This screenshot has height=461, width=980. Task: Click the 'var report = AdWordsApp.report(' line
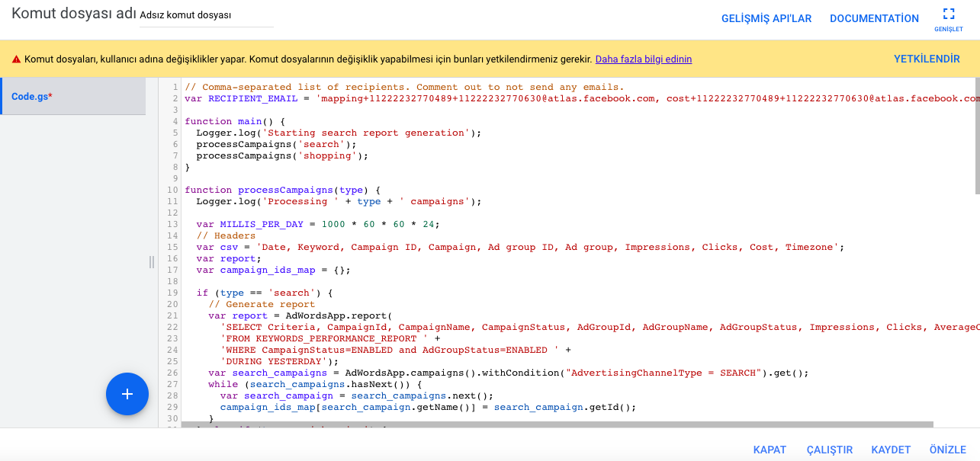point(300,315)
